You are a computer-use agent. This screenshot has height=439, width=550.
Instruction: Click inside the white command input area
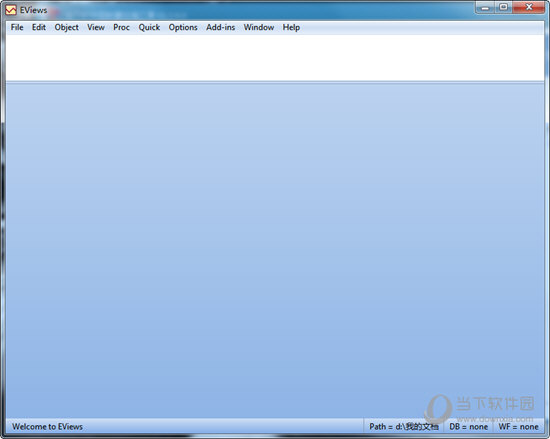(275, 58)
